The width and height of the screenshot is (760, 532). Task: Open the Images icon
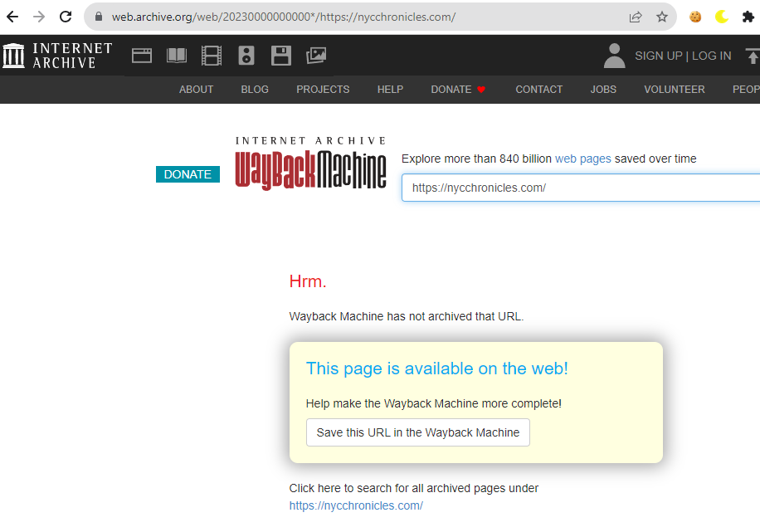[x=316, y=56]
